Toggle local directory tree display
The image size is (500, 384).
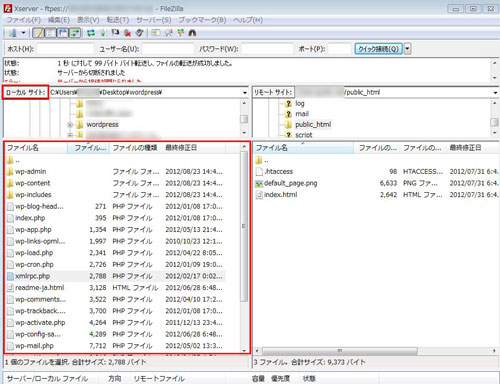50,33
